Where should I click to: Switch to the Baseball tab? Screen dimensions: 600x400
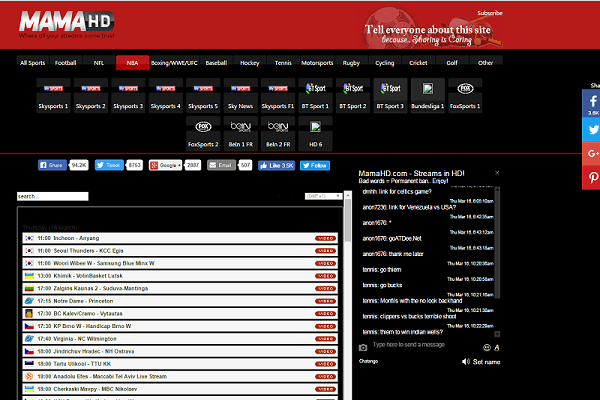pyautogui.click(x=216, y=63)
